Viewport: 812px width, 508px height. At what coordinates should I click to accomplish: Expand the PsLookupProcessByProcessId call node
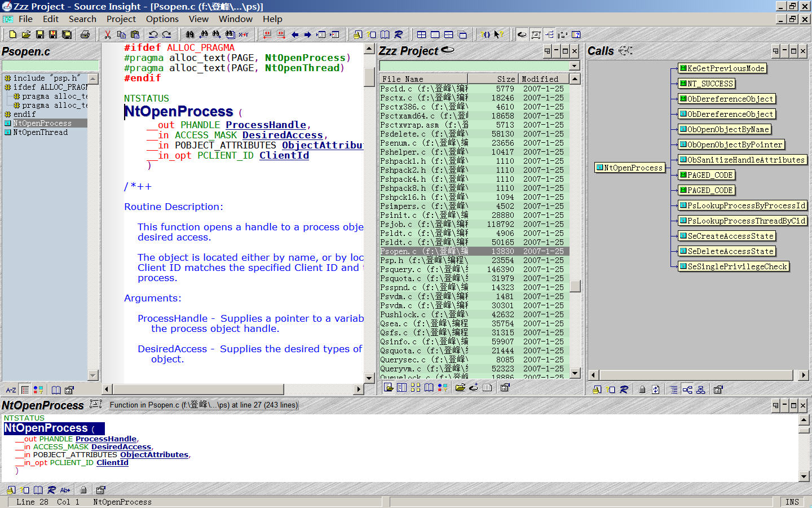tap(743, 205)
